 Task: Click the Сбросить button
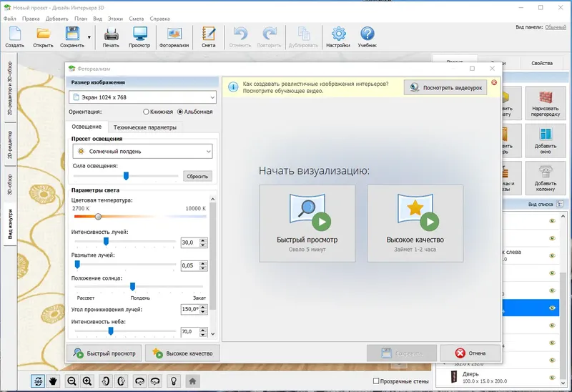(197, 176)
